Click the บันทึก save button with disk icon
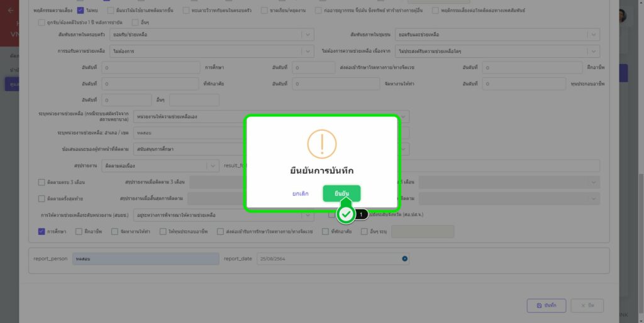The width and height of the screenshot is (644, 323). 547,305
